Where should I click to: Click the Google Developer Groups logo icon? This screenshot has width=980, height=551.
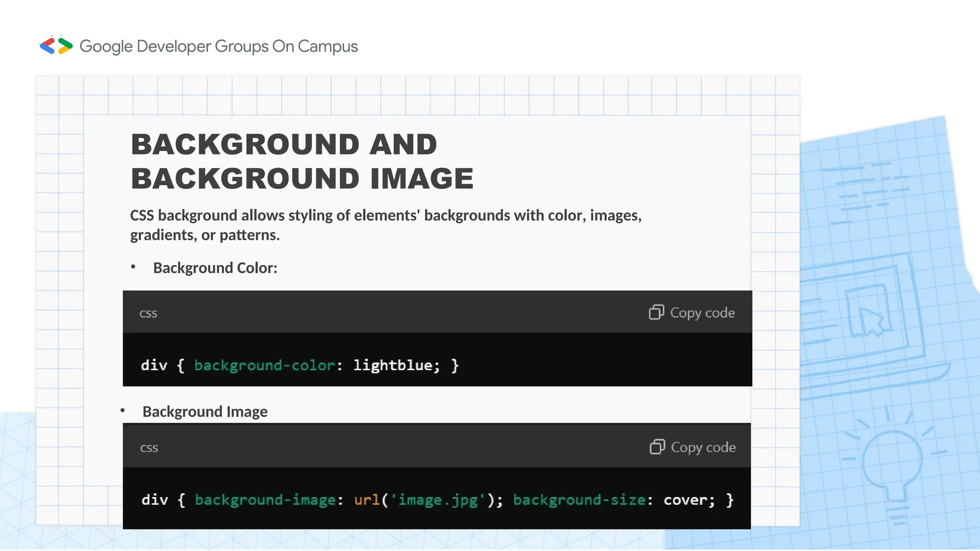click(56, 46)
